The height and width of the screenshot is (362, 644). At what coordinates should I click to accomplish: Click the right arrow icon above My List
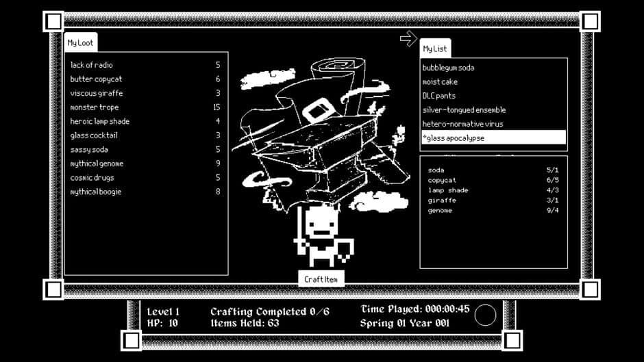pos(408,38)
